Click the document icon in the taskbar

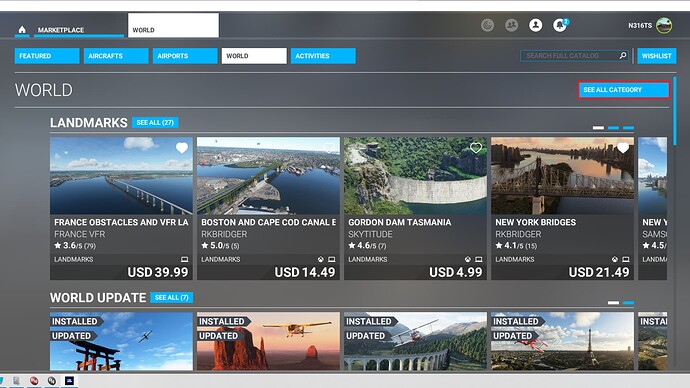(x=17, y=381)
